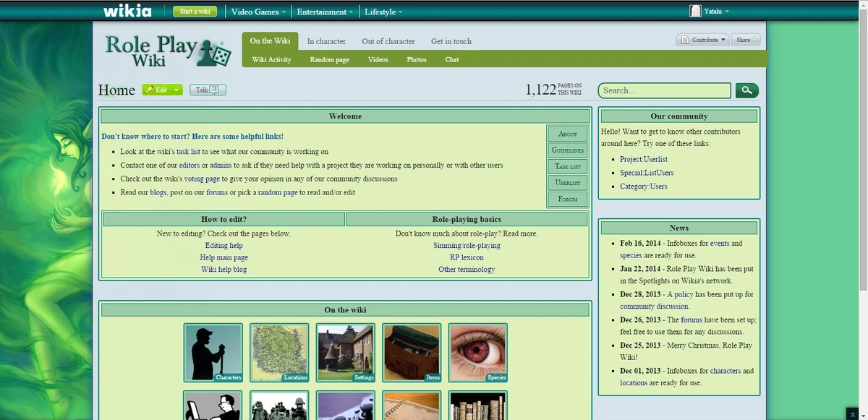The width and height of the screenshot is (868, 420).
Task: Open the Locations map portal icon
Action: [x=278, y=352]
